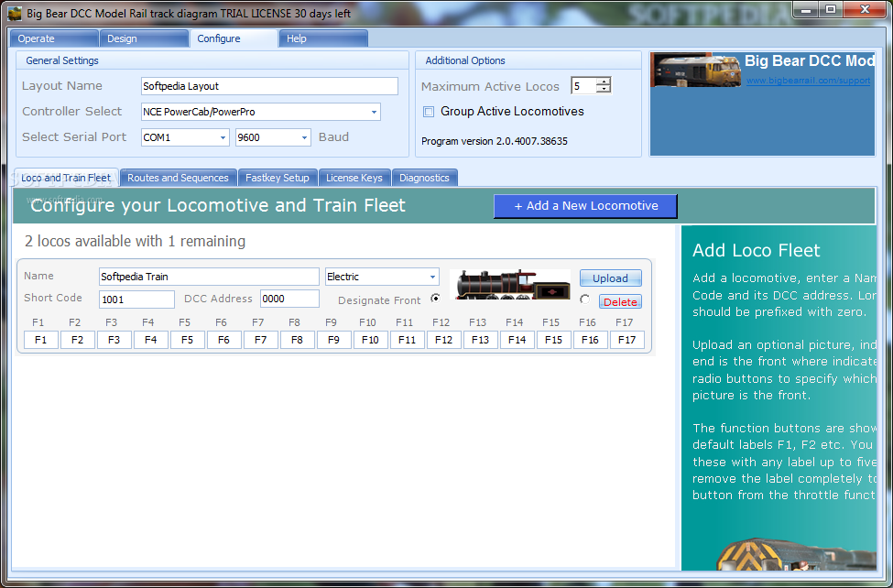
Task: Click the F4 function label field
Action: [151, 340]
